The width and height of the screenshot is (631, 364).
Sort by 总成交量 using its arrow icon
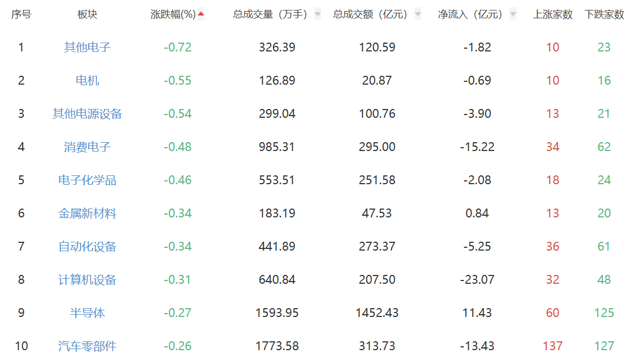(x=318, y=14)
